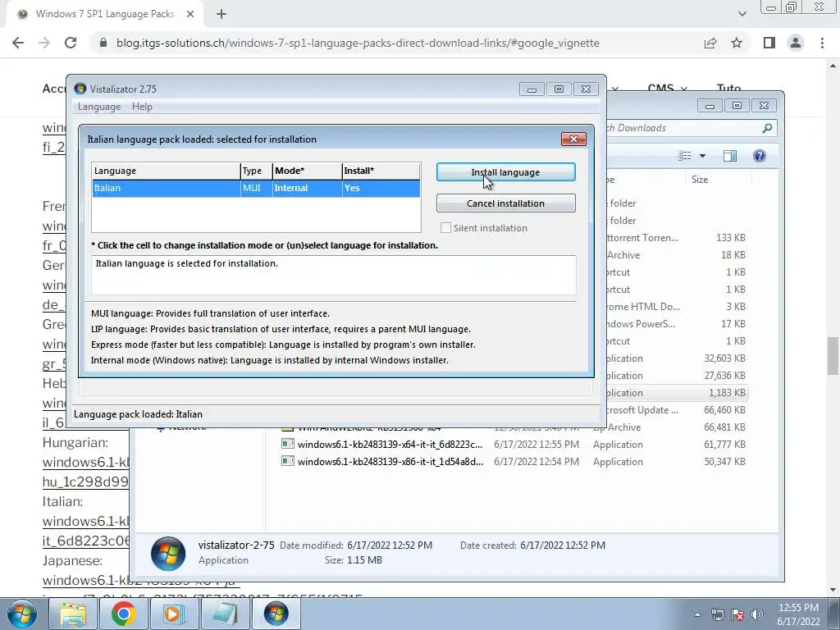Viewport: 840px width, 630px height.
Task: Open Chrome three-dot menu
Action: [x=822, y=43]
